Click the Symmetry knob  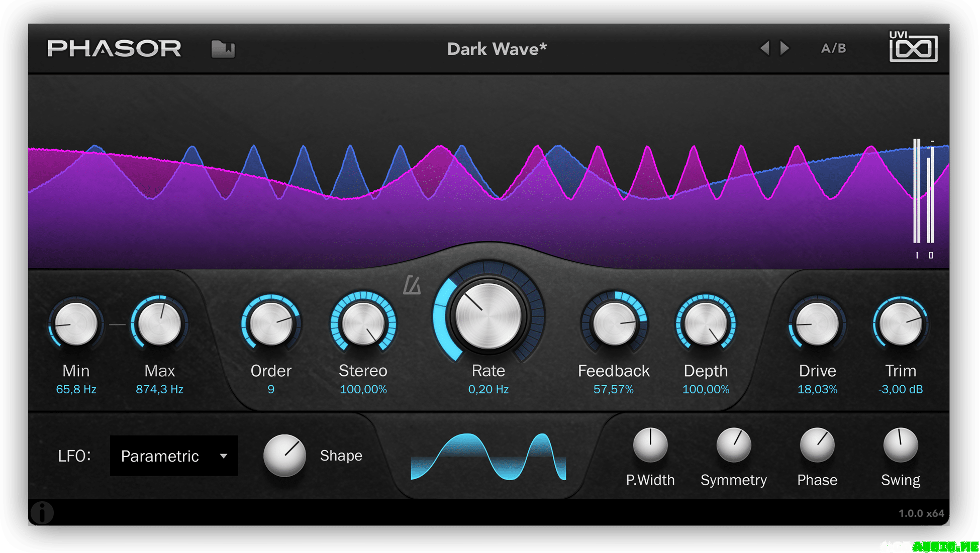733,445
